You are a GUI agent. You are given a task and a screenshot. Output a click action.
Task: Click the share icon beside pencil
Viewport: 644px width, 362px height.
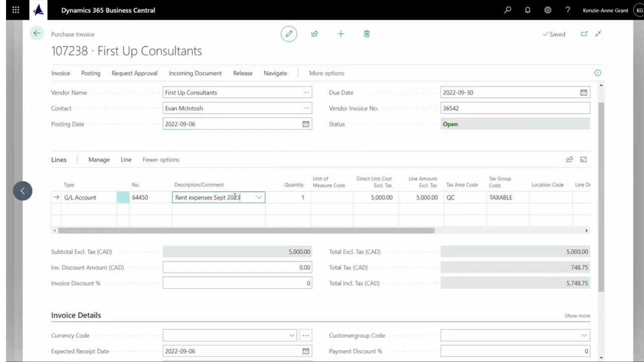314,34
